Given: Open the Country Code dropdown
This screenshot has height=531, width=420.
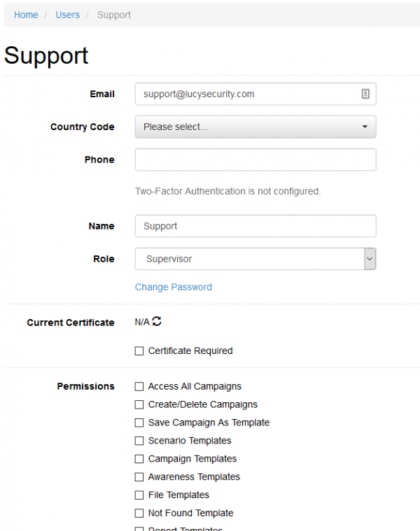Looking at the screenshot, I should (255, 127).
